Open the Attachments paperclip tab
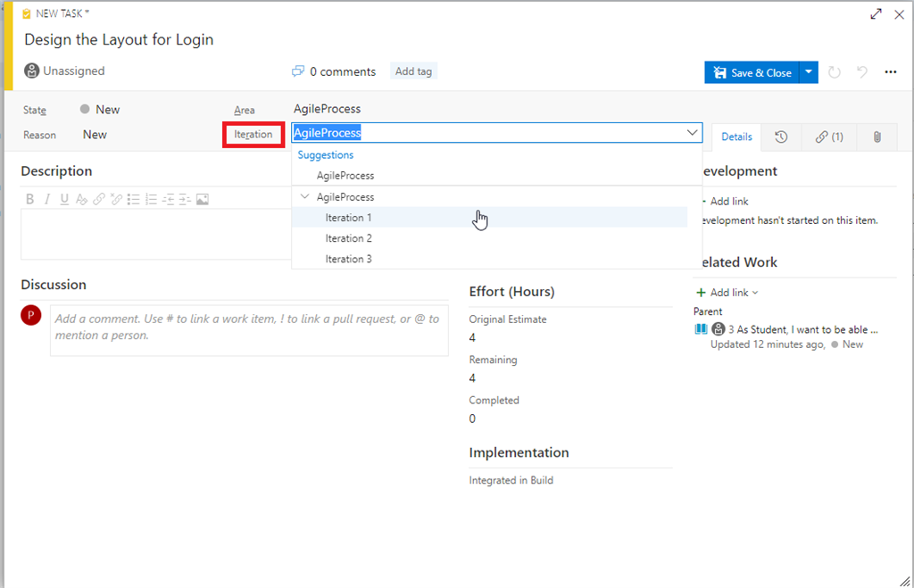This screenshot has width=914, height=588. [877, 137]
